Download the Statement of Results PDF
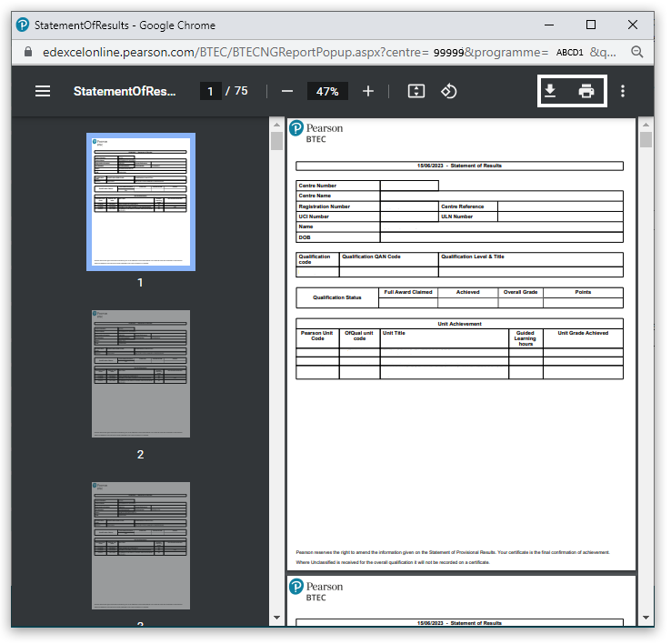 pos(550,91)
